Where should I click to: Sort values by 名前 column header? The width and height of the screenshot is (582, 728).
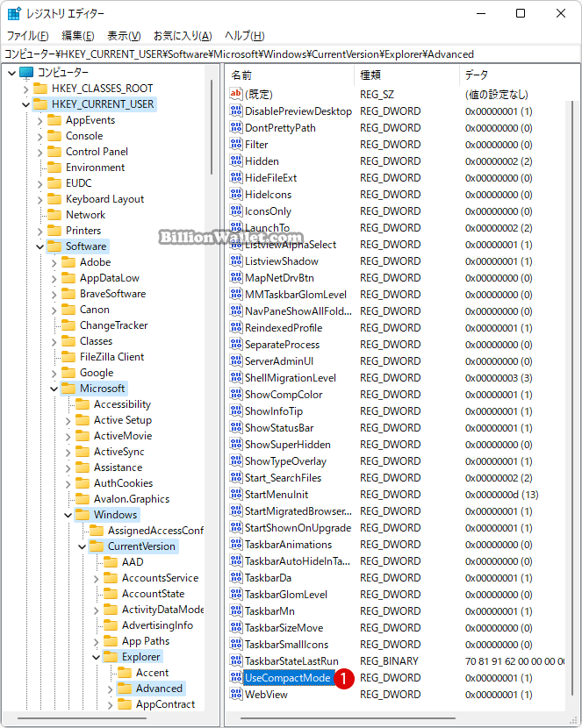tap(291, 75)
